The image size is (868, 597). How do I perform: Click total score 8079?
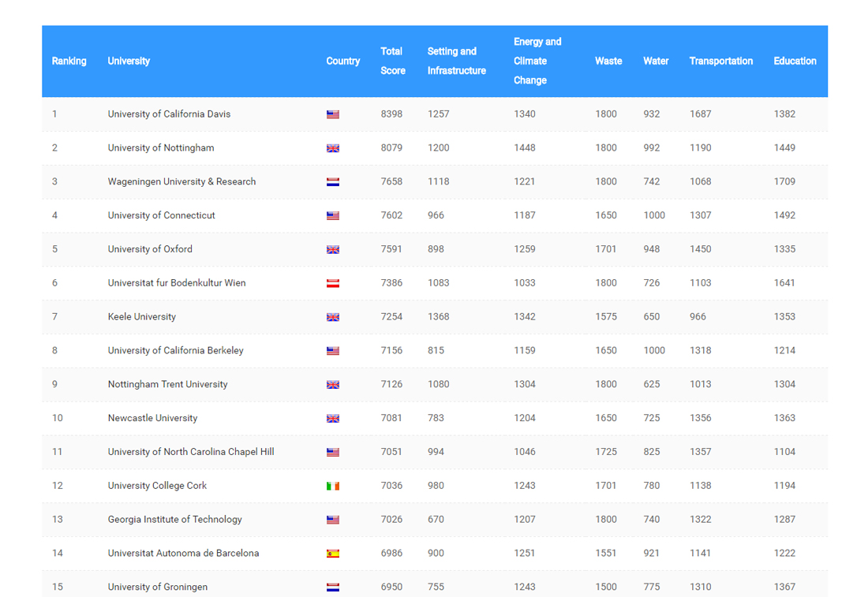(391, 147)
